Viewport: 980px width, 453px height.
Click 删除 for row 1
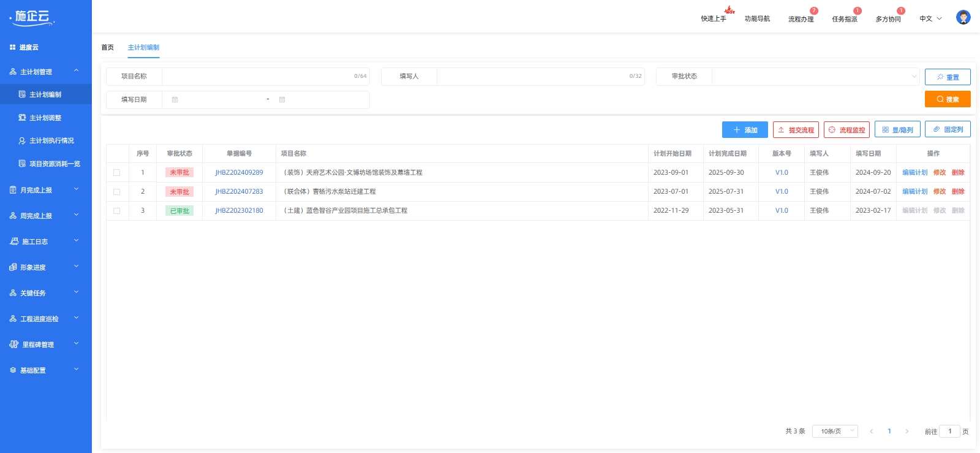point(959,173)
